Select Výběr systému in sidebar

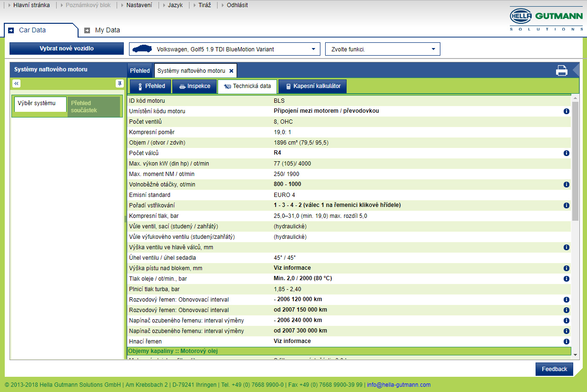click(40, 104)
